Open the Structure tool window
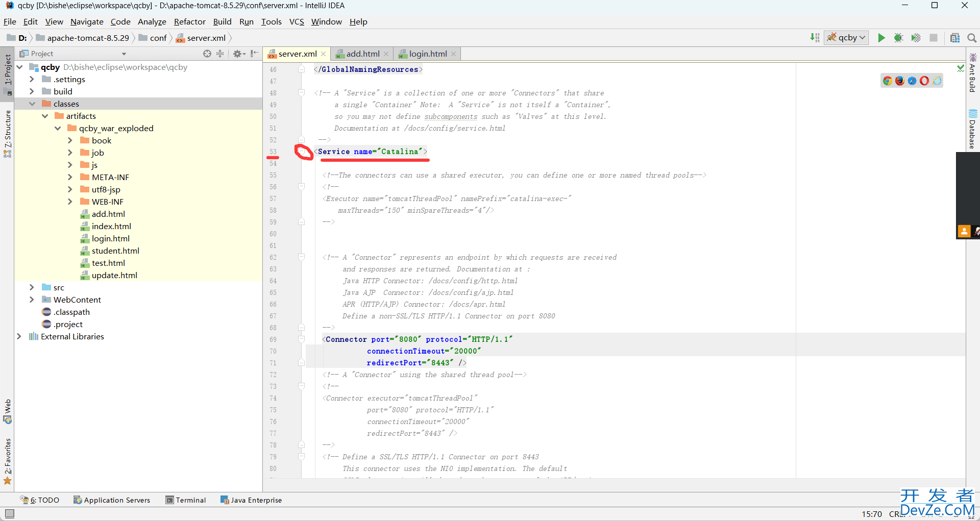980x521 pixels. (8, 134)
